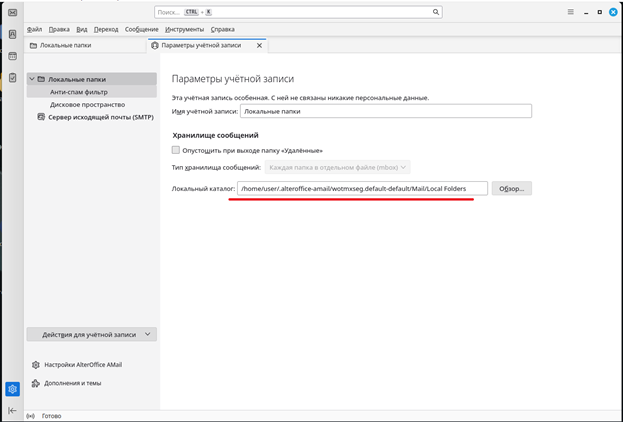
Task: Switch to the Локальные папки tab
Action: coord(83,46)
